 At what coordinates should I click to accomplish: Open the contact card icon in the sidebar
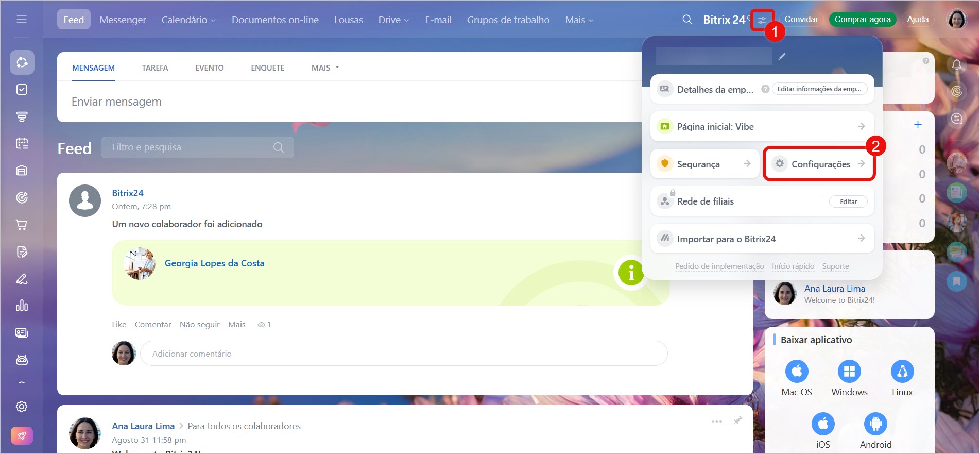[x=22, y=333]
